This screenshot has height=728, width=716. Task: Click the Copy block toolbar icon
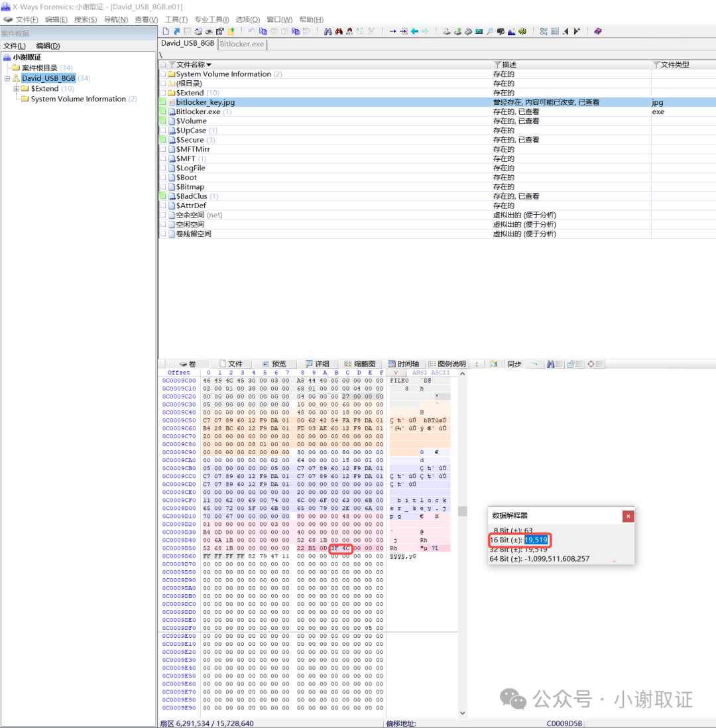(263, 31)
